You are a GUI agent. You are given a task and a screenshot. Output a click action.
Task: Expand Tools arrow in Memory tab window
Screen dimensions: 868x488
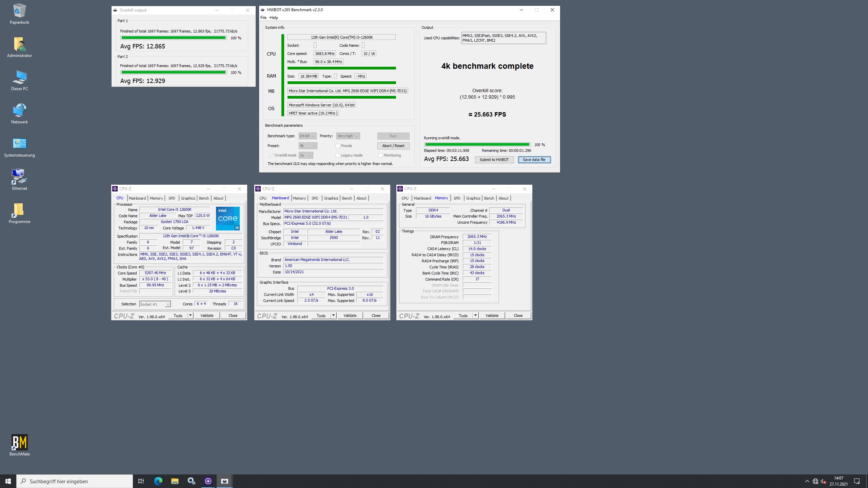pyautogui.click(x=475, y=316)
